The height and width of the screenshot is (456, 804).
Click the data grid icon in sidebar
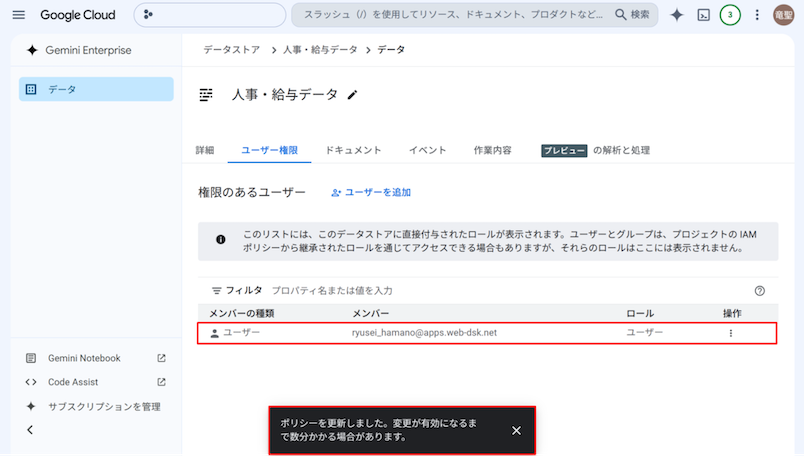pyautogui.click(x=31, y=89)
